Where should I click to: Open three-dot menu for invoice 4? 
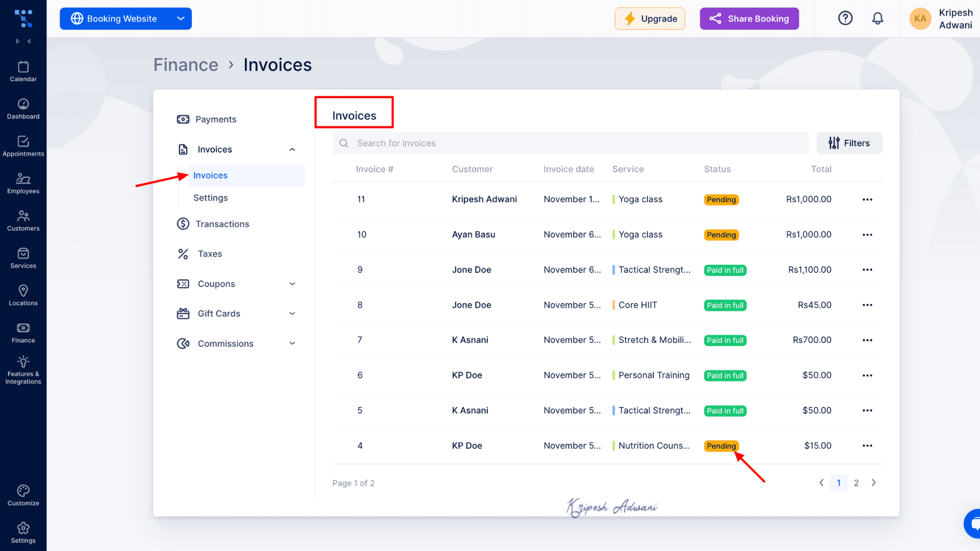[867, 446]
